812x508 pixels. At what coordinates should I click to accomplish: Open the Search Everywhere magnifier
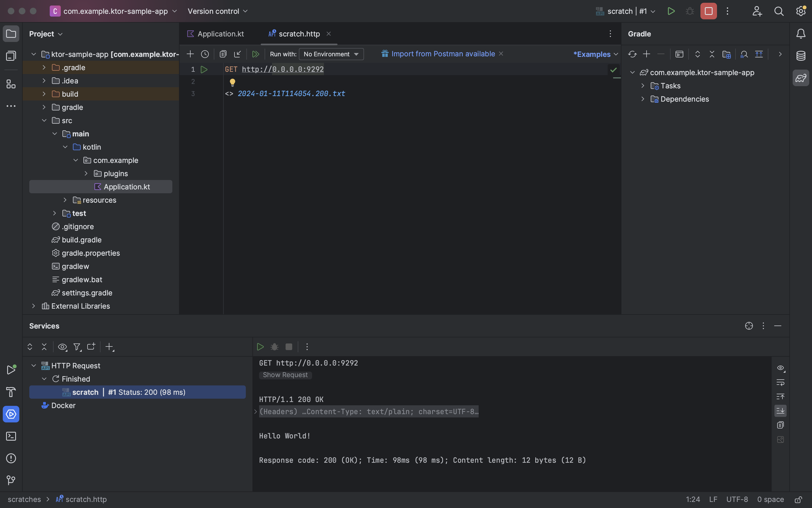point(779,11)
